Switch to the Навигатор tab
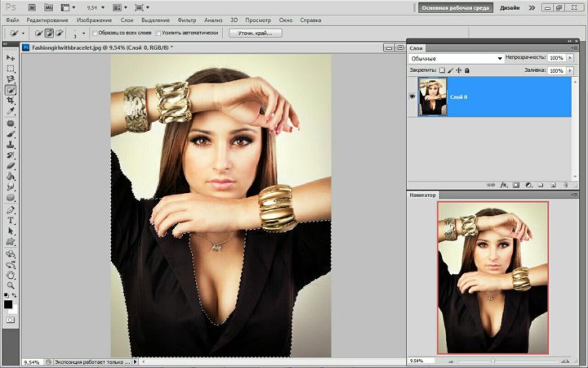588x368 pixels. pos(423,195)
